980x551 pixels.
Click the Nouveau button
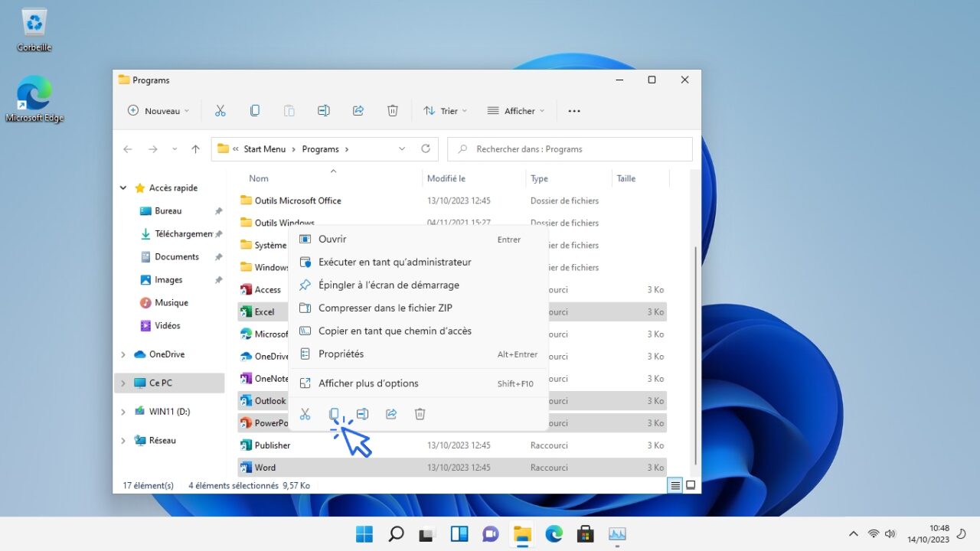coord(158,110)
